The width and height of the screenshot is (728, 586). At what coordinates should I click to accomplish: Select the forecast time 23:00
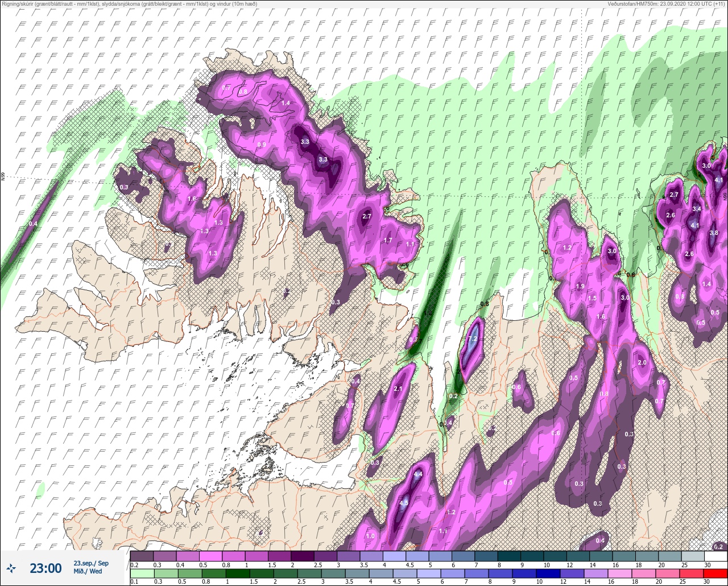coord(45,568)
